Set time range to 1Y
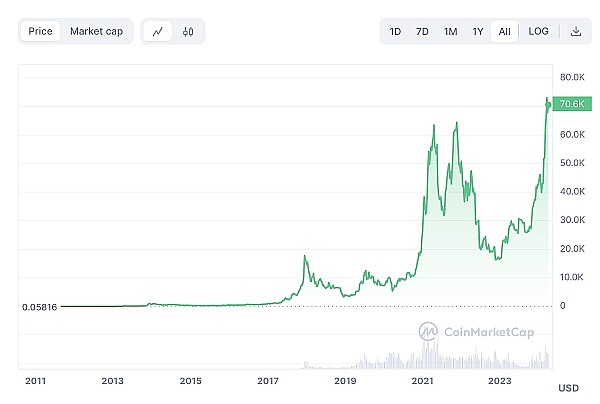600x404 pixels. point(478,31)
